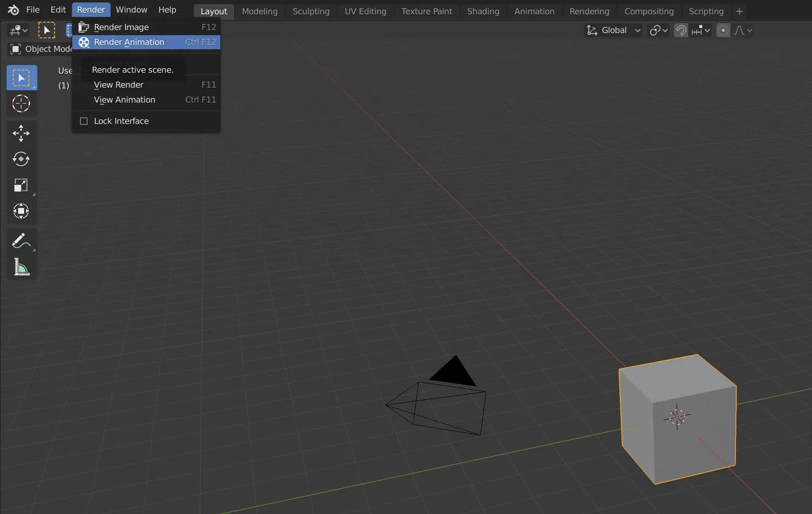The height and width of the screenshot is (514, 812).
Task: Select the Measure tool
Action: pos(22,266)
